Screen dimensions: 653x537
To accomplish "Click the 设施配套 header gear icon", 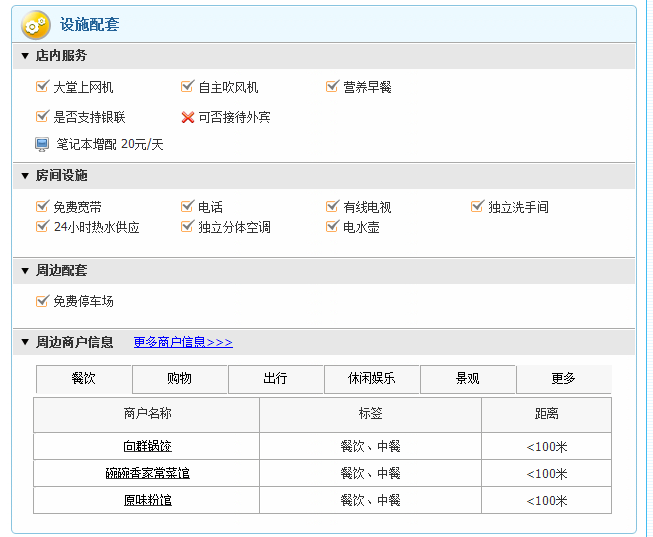I will tap(35, 23).
